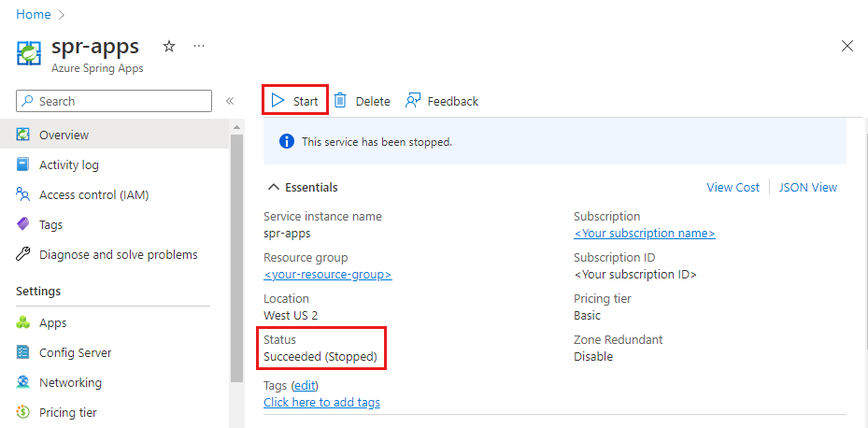Viewport: 868px width, 428px height.
Task: Click the Start play icon
Action: point(277,101)
